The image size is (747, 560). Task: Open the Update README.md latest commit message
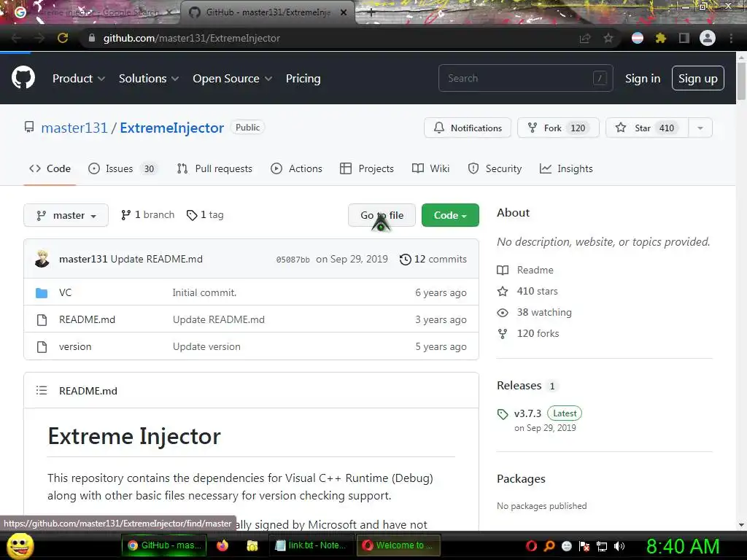tap(156, 259)
